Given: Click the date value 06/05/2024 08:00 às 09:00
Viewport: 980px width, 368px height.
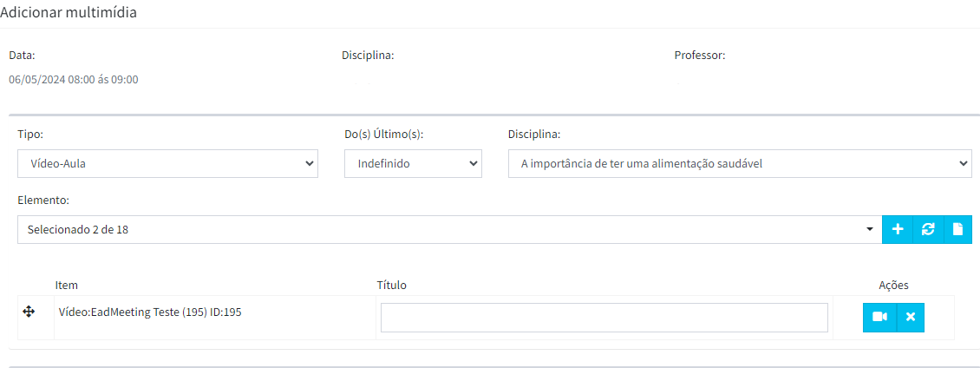Looking at the screenshot, I should tap(74, 80).
